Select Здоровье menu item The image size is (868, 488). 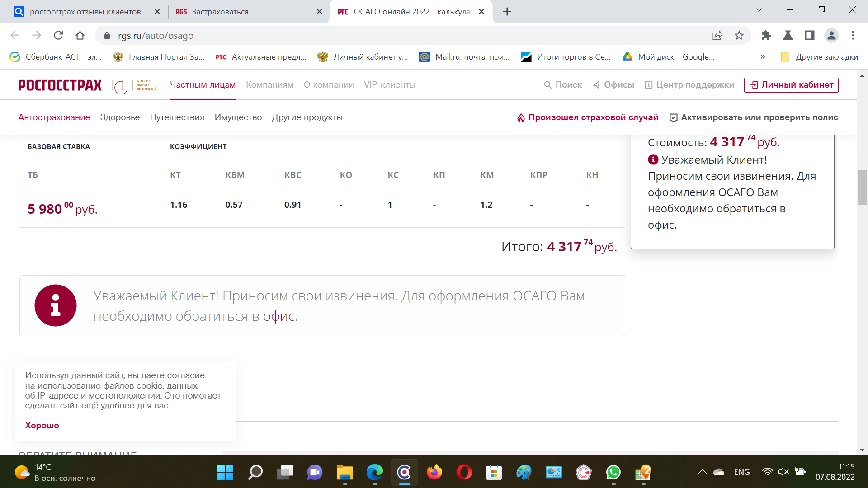click(x=120, y=117)
